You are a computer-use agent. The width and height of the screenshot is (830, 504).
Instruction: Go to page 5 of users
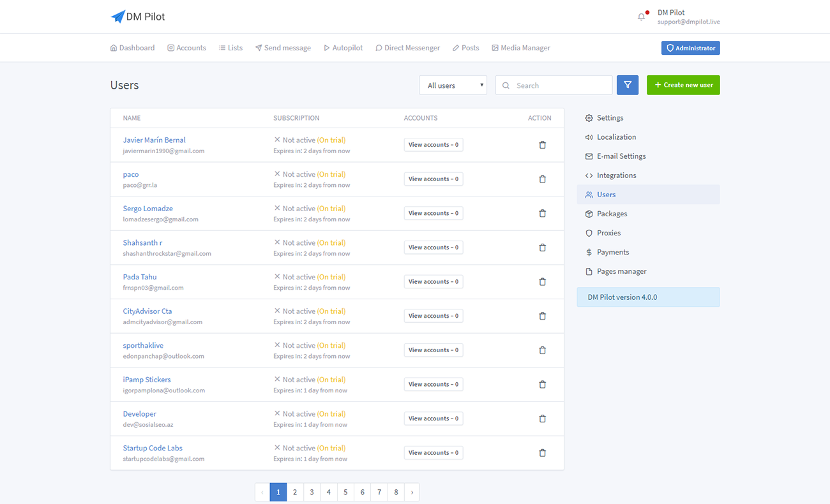(345, 492)
